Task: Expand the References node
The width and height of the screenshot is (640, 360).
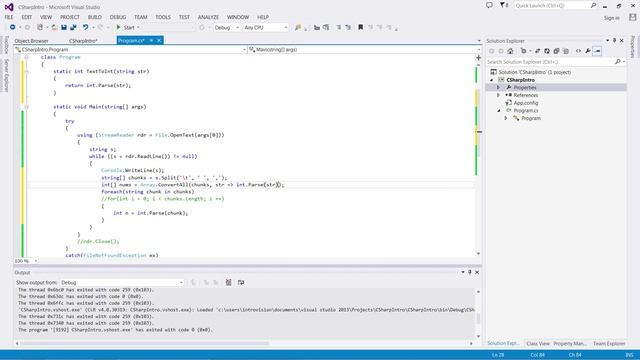Action: [498, 95]
